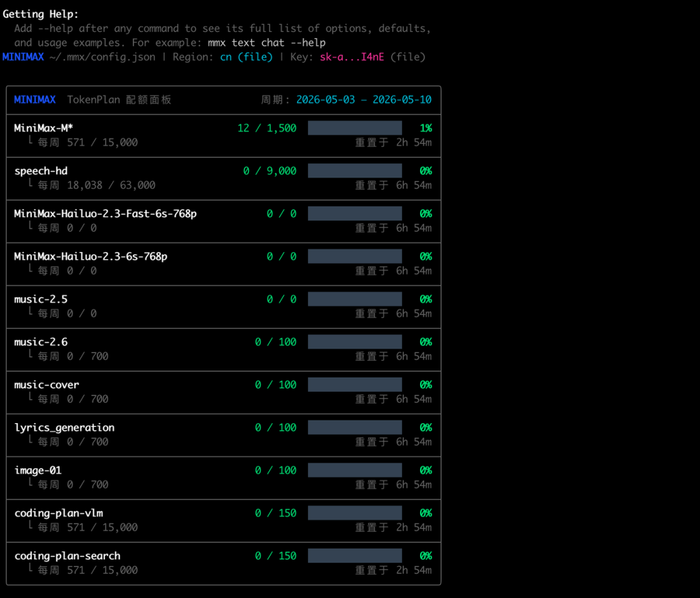Screen dimensions: 700x598
Task: Click the weekly "0 / 700" under lyrics_generation
Action: (x=87, y=443)
